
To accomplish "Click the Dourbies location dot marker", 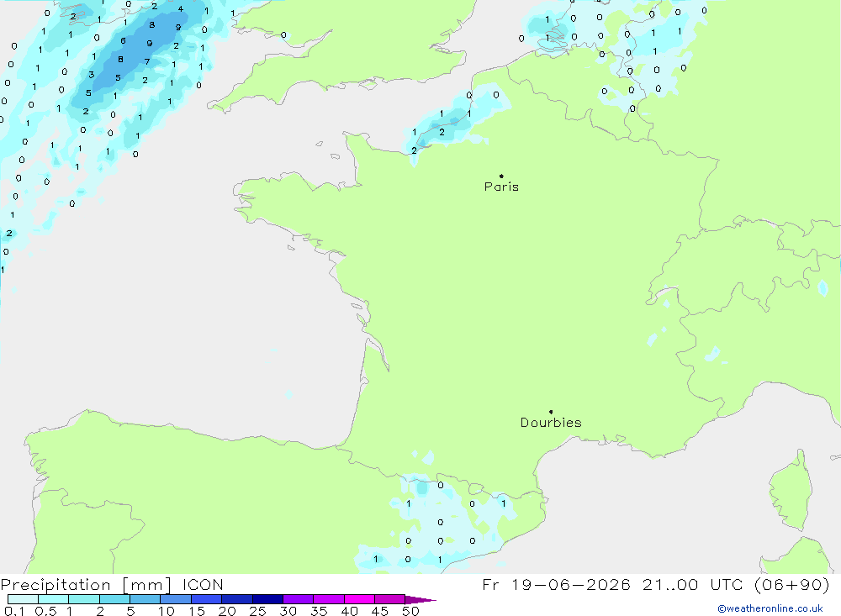I will pos(551,412).
